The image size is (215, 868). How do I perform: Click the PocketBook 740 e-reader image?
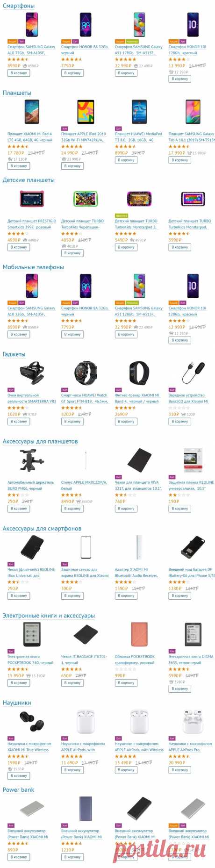click(x=32, y=634)
